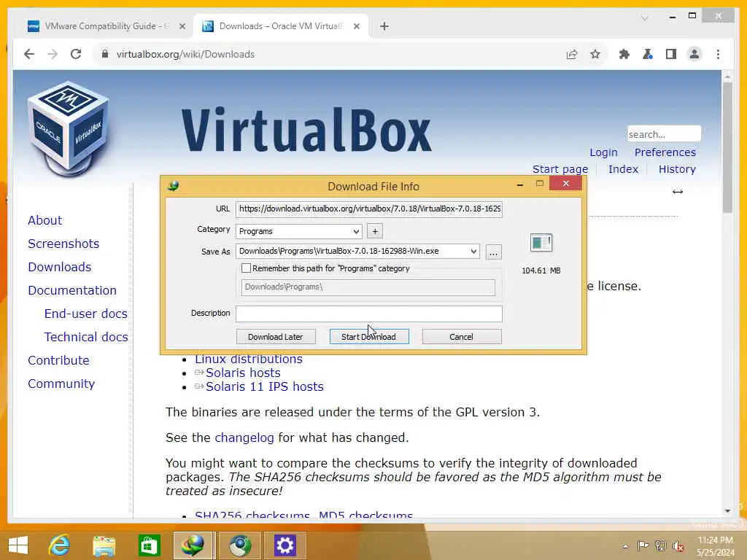Go back to the previous page in Chrome
Screen dimensions: 747x560
click(x=29, y=54)
